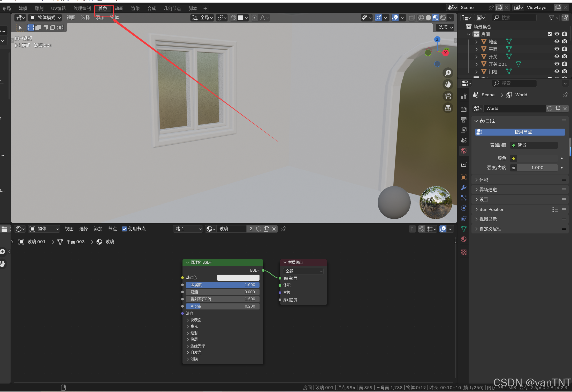Open the Modifiers wrench properties tab
Screen dimensions: 572x392
pos(464,187)
